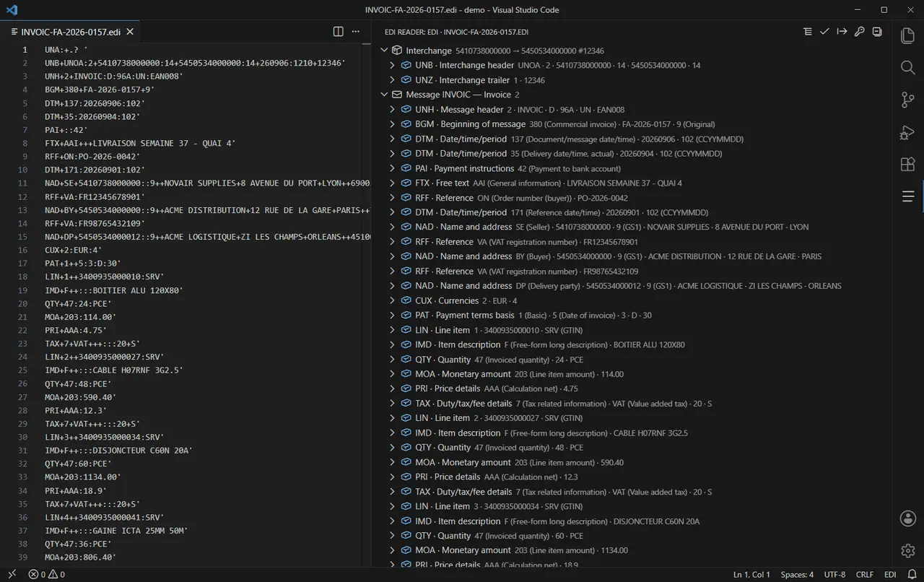
Task: Open the Explorer view in the activity bar
Action: click(x=908, y=36)
